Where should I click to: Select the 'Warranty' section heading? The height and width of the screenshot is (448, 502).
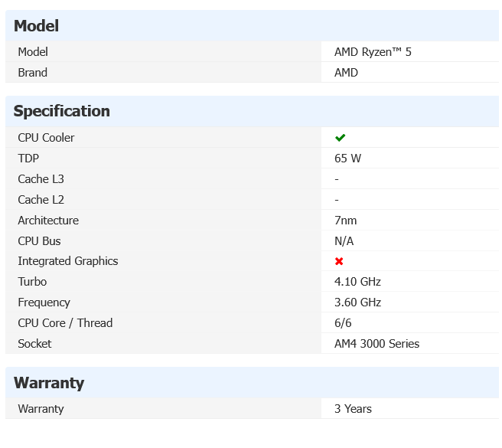coord(49,383)
